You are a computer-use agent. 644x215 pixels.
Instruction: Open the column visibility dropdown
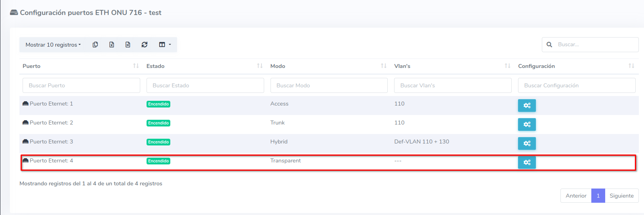point(165,45)
